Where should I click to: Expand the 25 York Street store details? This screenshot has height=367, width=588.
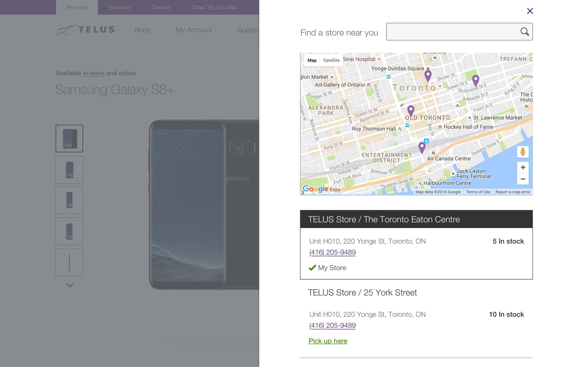pyautogui.click(x=363, y=293)
